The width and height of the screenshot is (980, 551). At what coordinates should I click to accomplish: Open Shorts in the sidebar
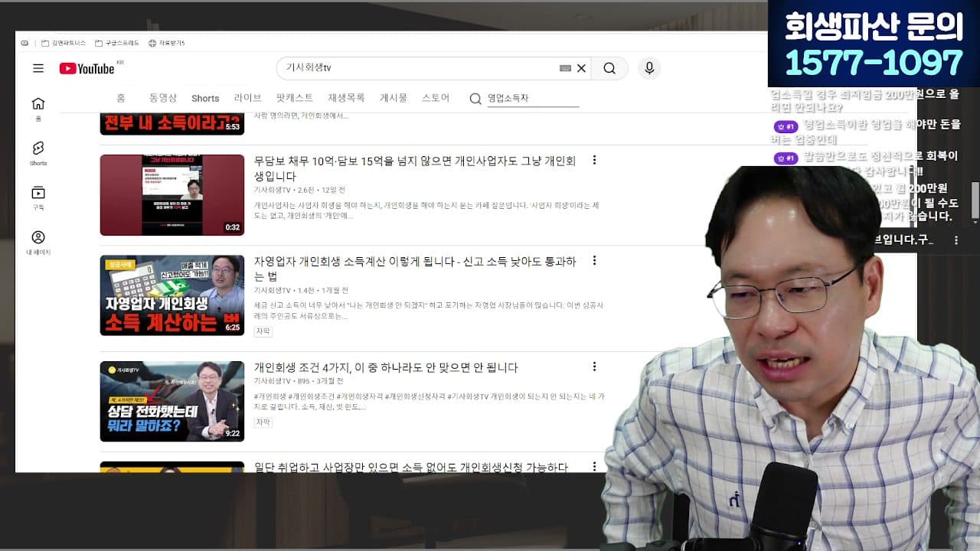38,153
